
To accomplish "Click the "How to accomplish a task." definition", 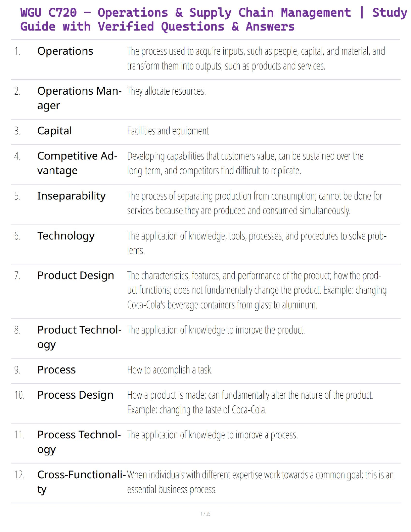I will pyautogui.click(x=170, y=370).
